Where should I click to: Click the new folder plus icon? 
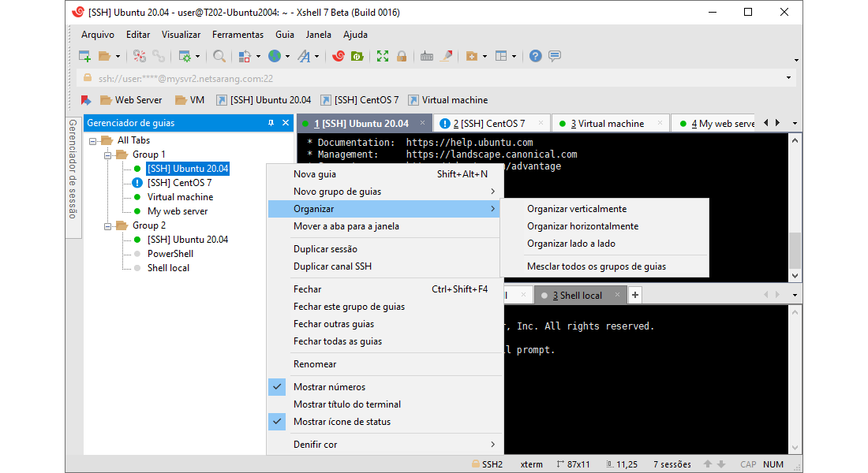[472, 56]
